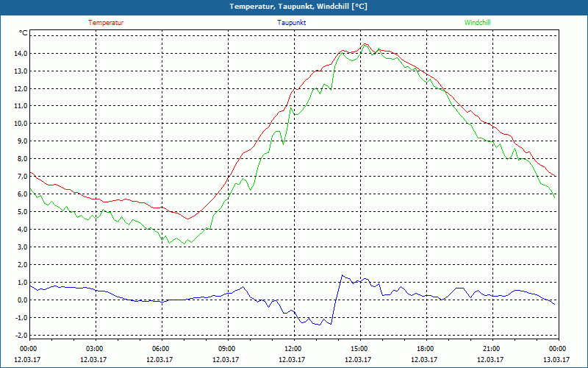Click the 3,0 y-axis value

tap(22, 247)
